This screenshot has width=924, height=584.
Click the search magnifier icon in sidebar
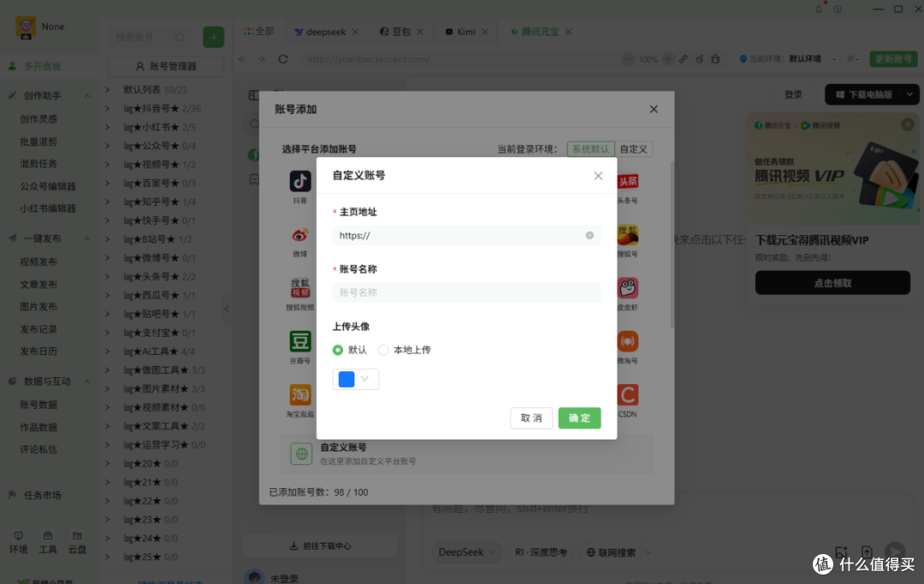(180, 37)
